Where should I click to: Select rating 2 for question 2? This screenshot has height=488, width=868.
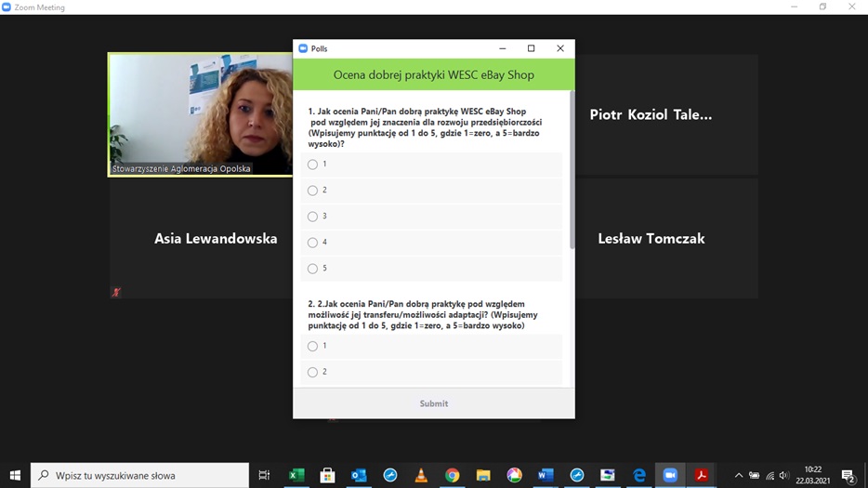pyautogui.click(x=312, y=372)
